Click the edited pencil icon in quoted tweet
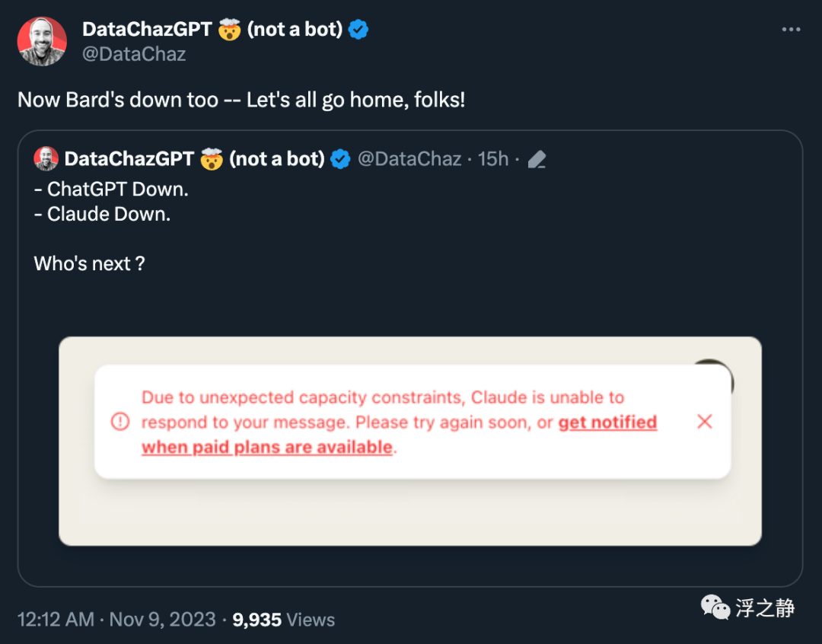 pyautogui.click(x=537, y=159)
